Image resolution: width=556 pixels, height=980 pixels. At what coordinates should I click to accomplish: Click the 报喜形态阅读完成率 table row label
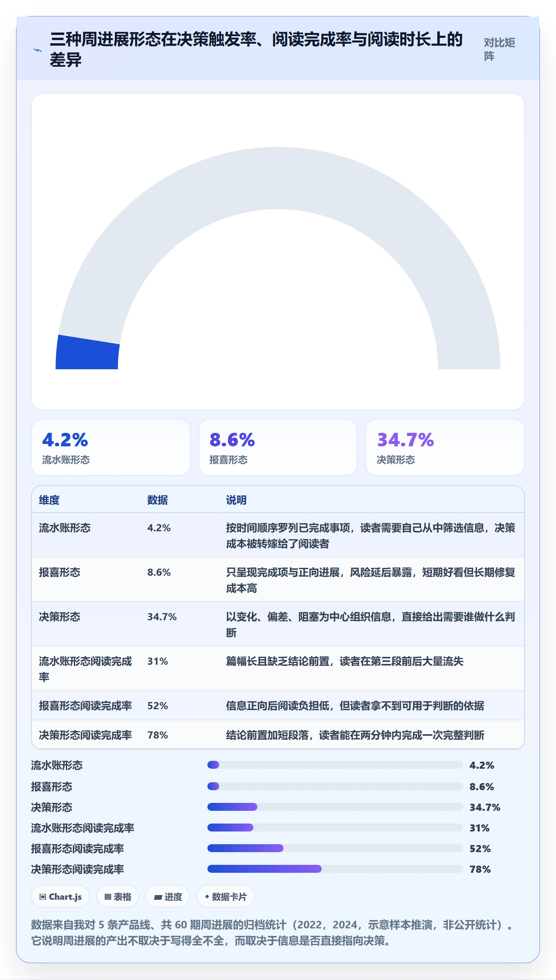tap(85, 706)
